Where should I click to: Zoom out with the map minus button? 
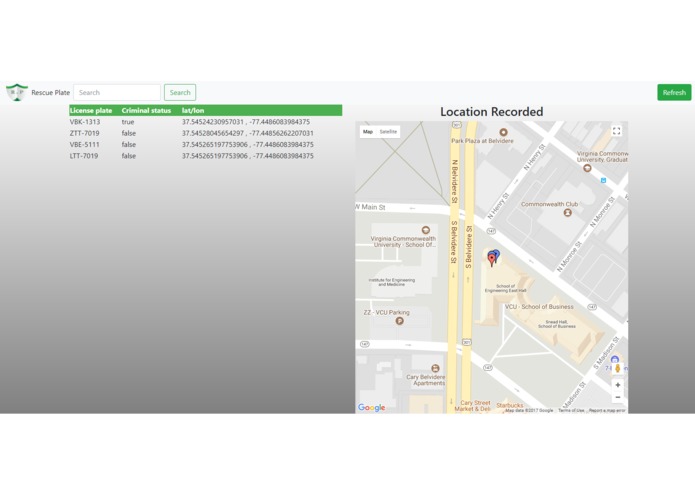point(617,397)
